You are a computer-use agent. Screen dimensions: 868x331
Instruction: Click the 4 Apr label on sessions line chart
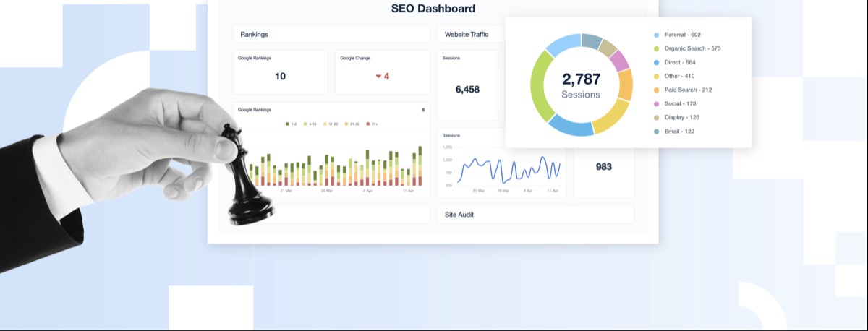[528, 191]
